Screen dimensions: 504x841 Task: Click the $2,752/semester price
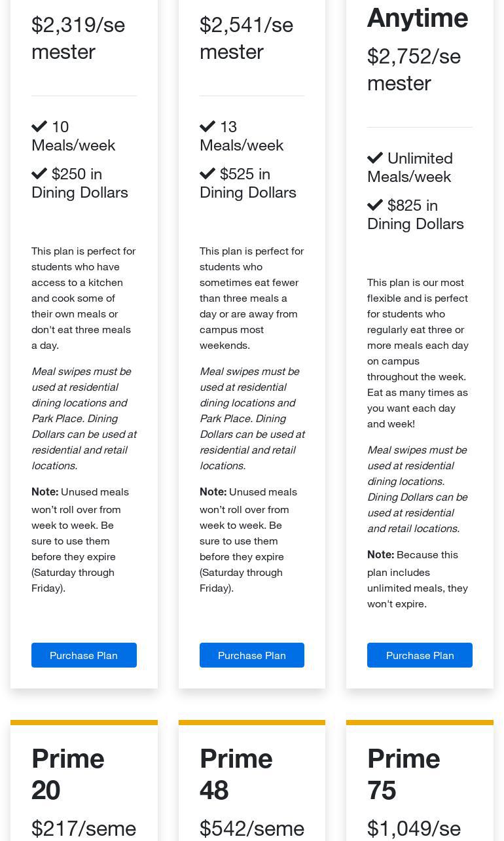pyautogui.click(x=414, y=69)
